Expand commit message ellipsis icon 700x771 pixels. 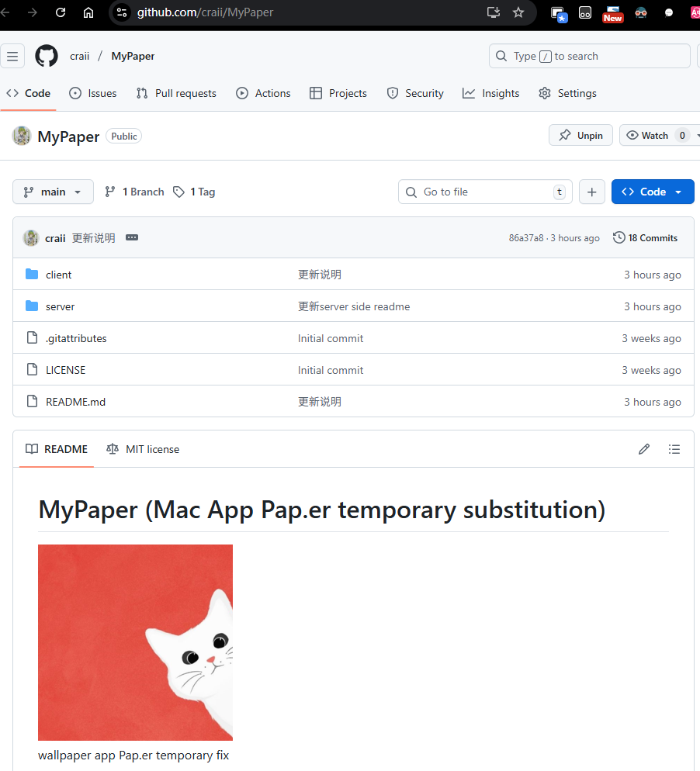coord(132,238)
